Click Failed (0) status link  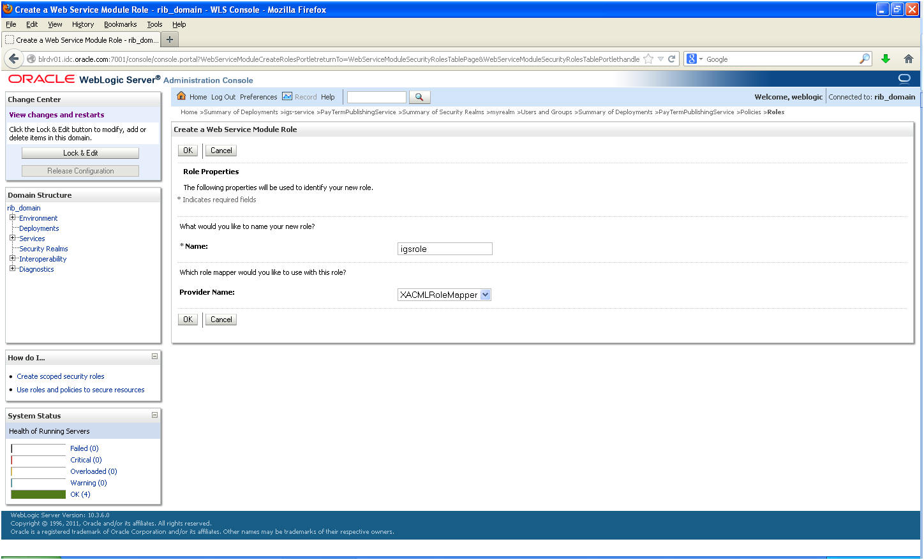coord(84,448)
